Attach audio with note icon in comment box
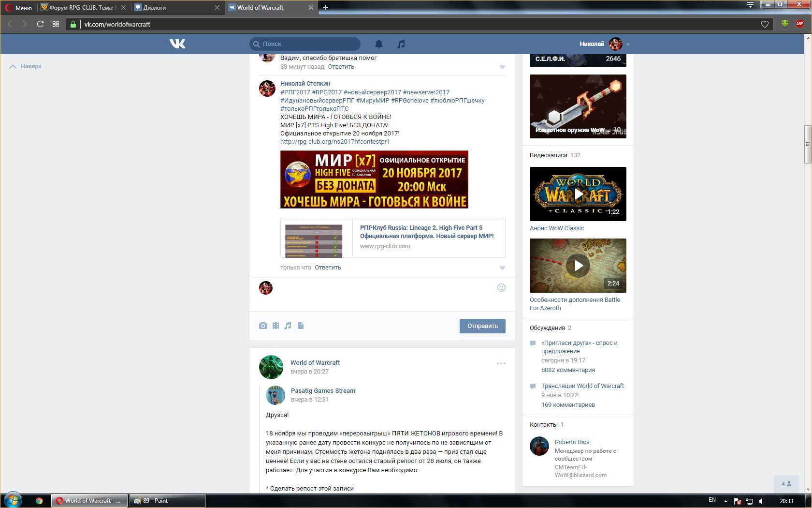 288,326
